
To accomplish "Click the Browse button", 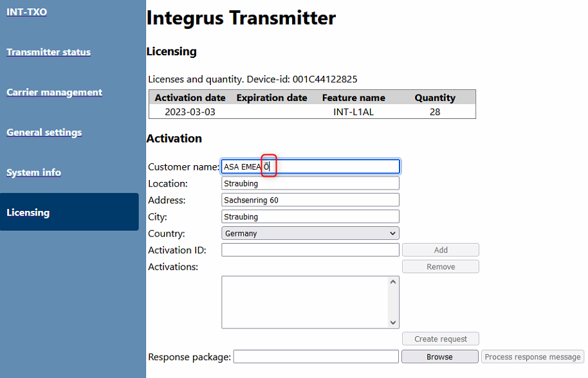I will tap(440, 357).
